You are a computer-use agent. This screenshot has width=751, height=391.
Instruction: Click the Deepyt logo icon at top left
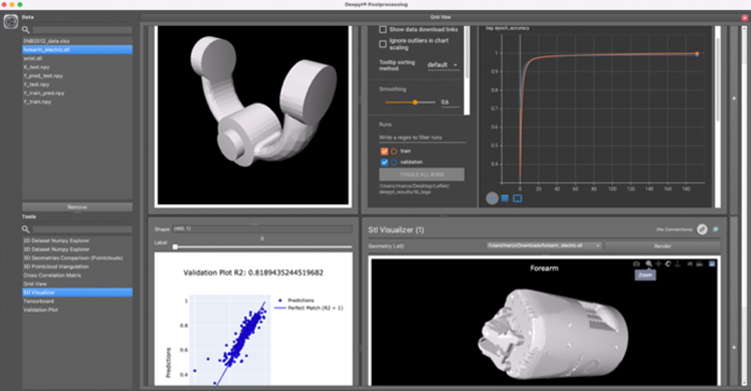coord(11,22)
